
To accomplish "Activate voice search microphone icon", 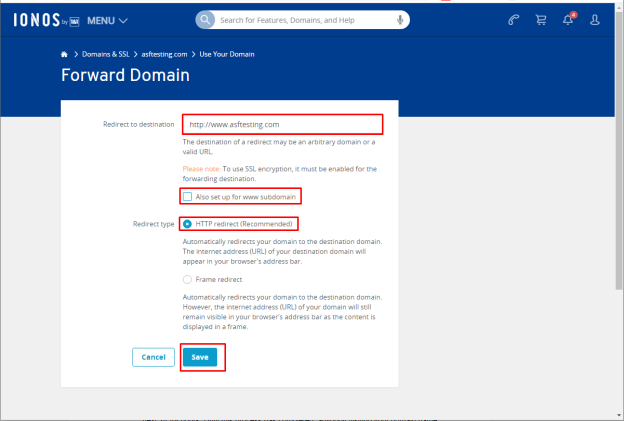I will click(400, 20).
